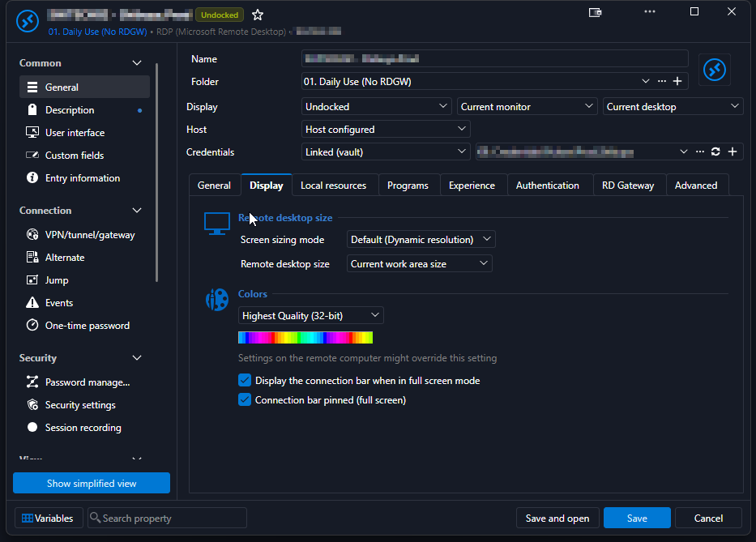Refresh the linked credentials list
The height and width of the screenshot is (542, 756).
(715, 152)
